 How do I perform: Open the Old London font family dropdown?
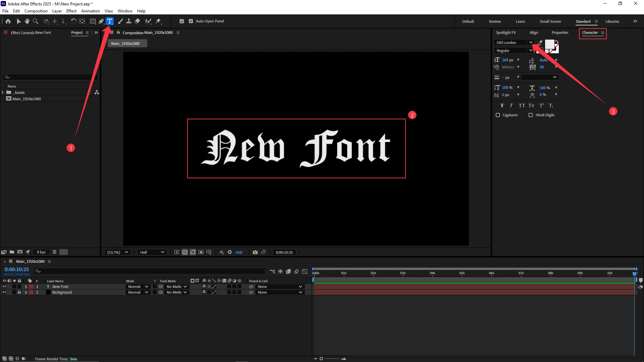point(531,43)
